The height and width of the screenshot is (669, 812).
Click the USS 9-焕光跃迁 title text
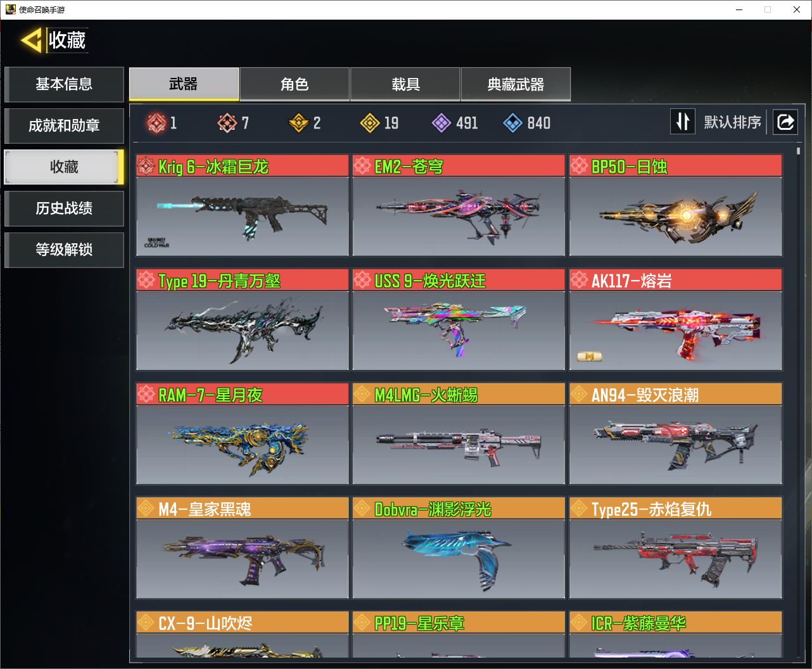[x=430, y=281]
